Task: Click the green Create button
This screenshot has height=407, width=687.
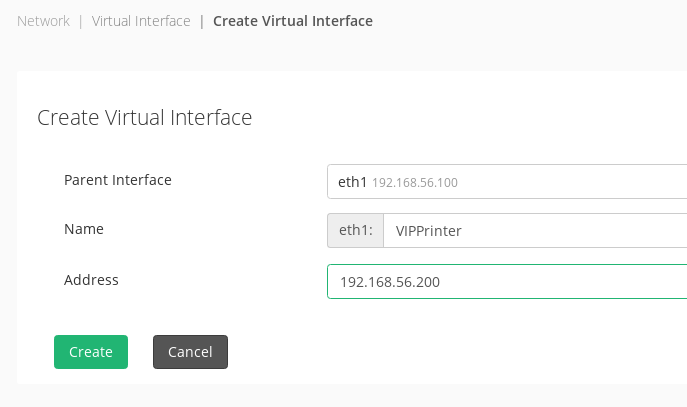Action: coord(91,352)
